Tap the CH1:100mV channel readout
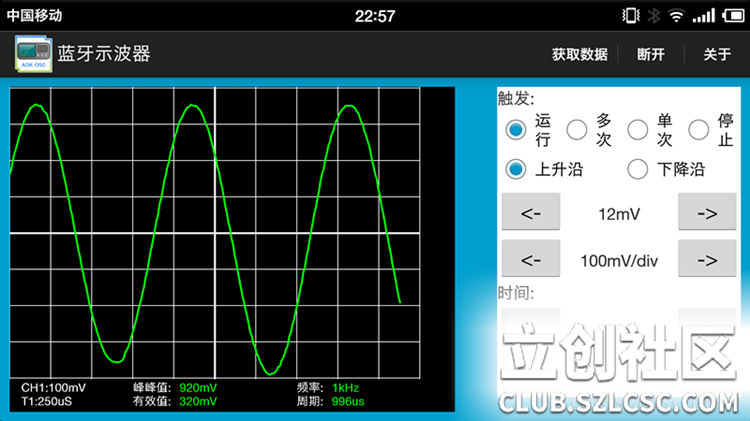 click(54, 388)
